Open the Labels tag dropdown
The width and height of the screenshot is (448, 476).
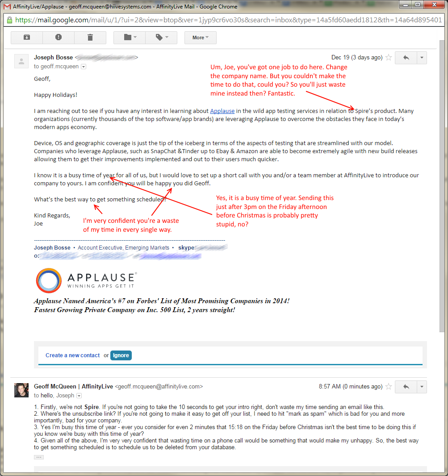pyautogui.click(x=161, y=38)
